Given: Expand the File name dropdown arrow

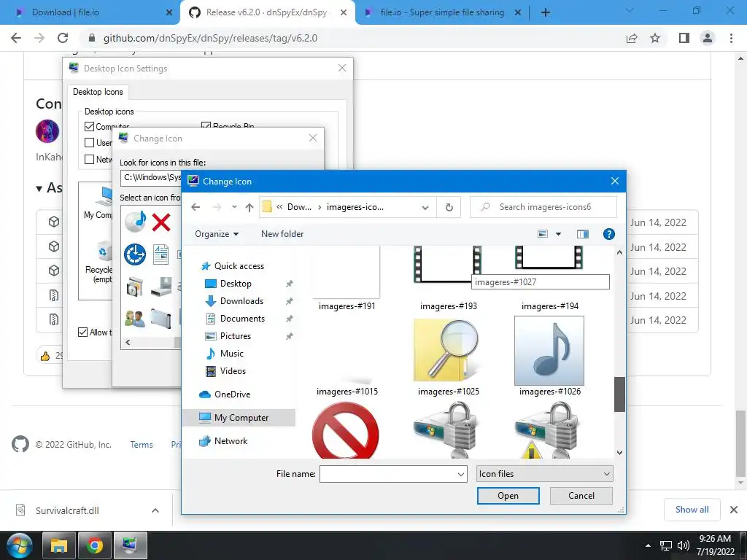Looking at the screenshot, I should [x=461, y=474].
